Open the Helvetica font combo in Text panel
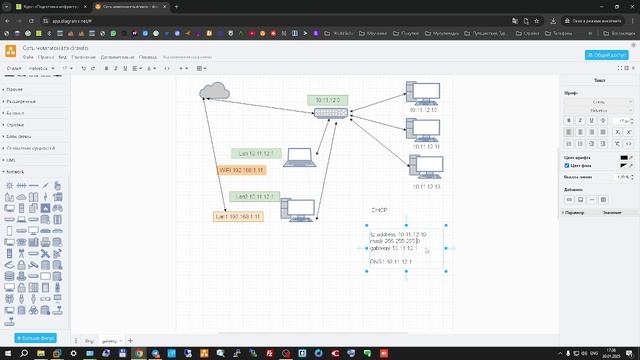This screenshot has width=640, height=360. pos(599,110)
